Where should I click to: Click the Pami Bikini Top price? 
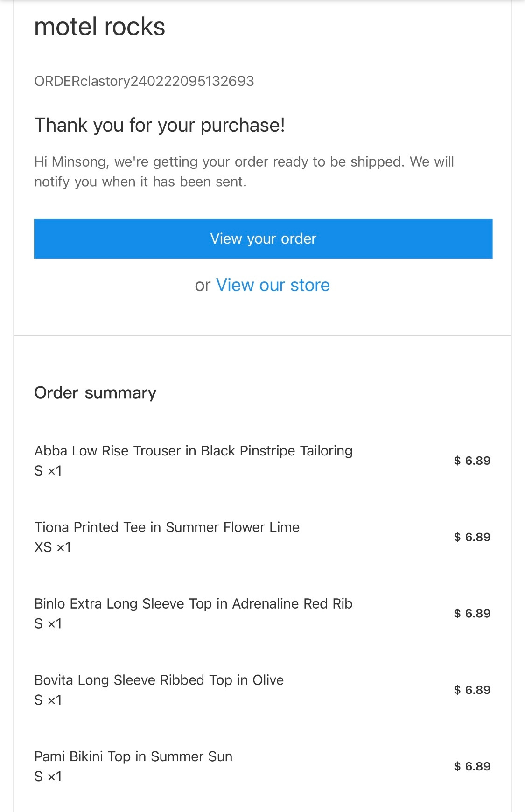pyautogui.click(x=472, y=767)
